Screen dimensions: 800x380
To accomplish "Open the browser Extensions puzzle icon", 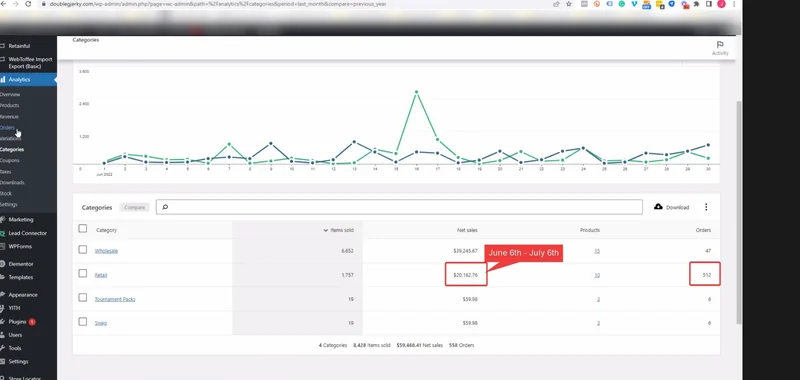I will coord(697,4).
